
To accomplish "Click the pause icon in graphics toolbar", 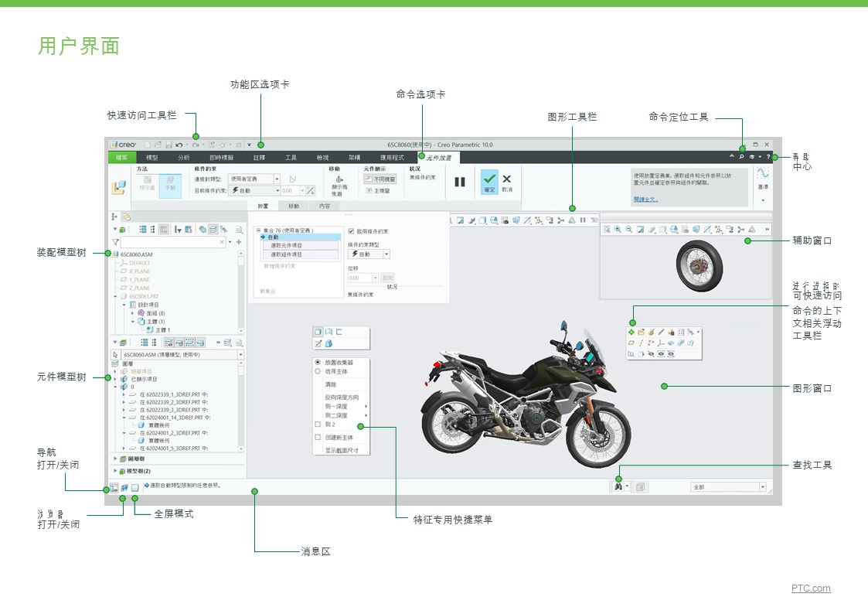I will tap(583, 220).
